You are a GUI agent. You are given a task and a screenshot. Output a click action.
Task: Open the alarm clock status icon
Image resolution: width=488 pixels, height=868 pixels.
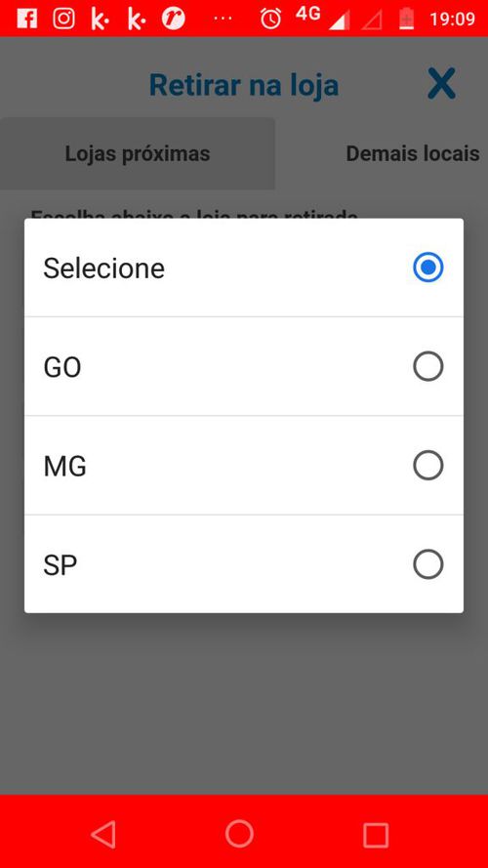(271, 19)
